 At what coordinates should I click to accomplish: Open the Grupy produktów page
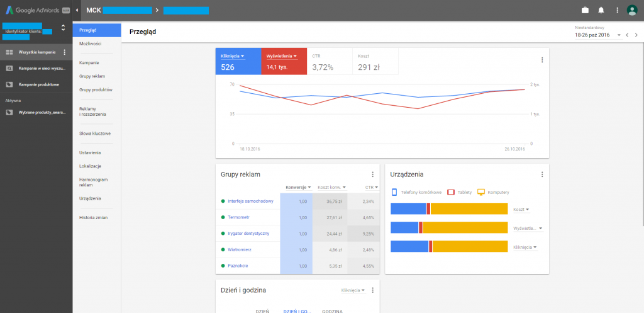pyautogui.click(x=97, y=89)
